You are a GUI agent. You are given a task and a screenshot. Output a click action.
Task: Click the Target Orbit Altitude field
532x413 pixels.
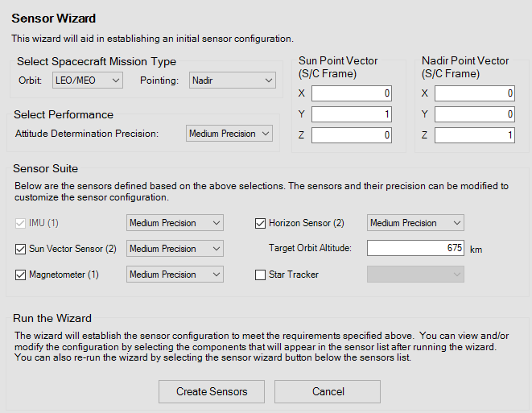tap(415, 248)
